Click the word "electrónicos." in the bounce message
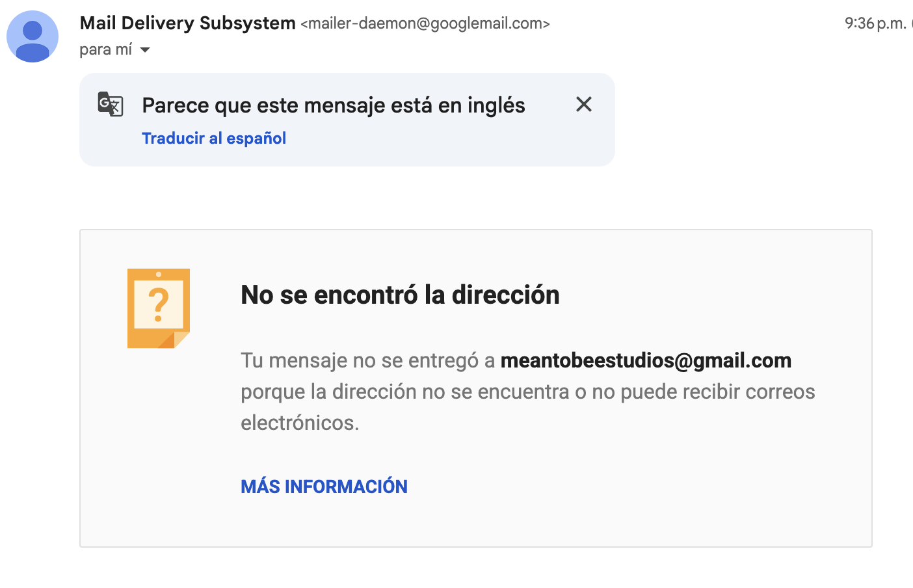The height and width of the screenshot is (588, 913). (300, 423)
